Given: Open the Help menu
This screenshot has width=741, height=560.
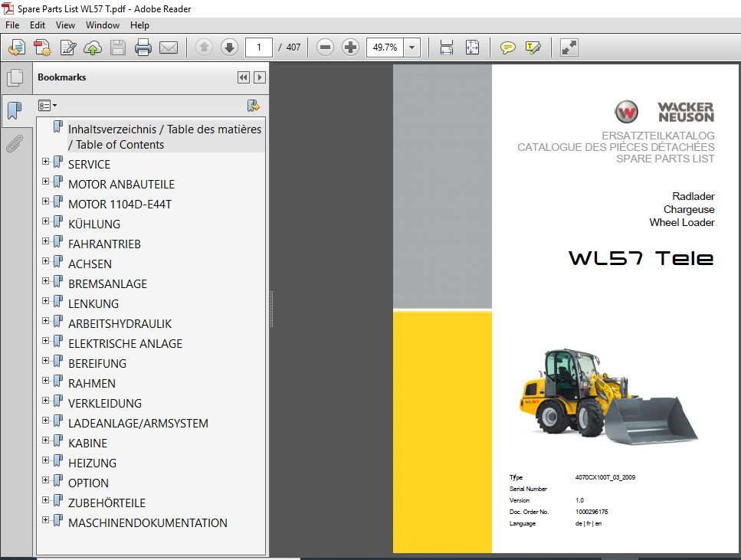Looking at the screenshot, I should click(140, 25).
